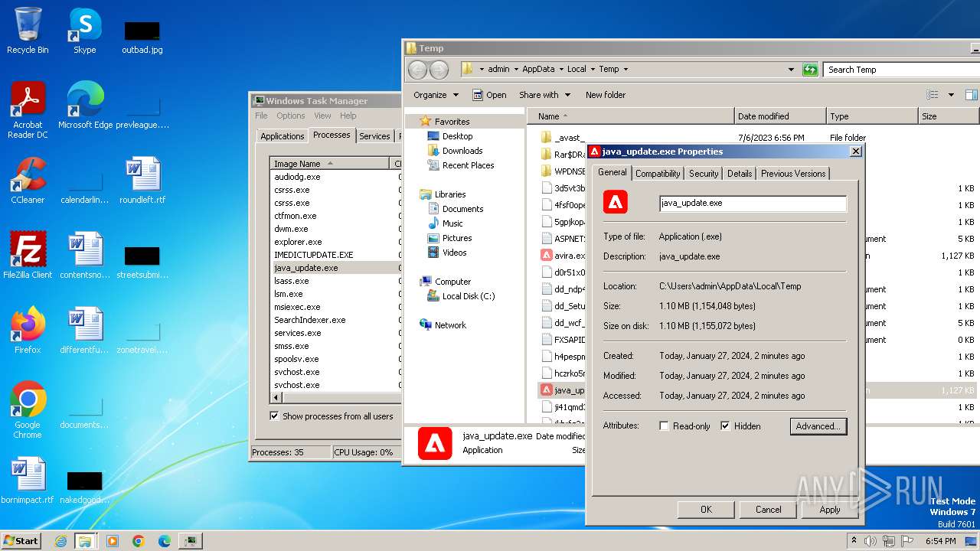Click the volume speaker tray icon
Screen dimensions: 980x551
871,541
